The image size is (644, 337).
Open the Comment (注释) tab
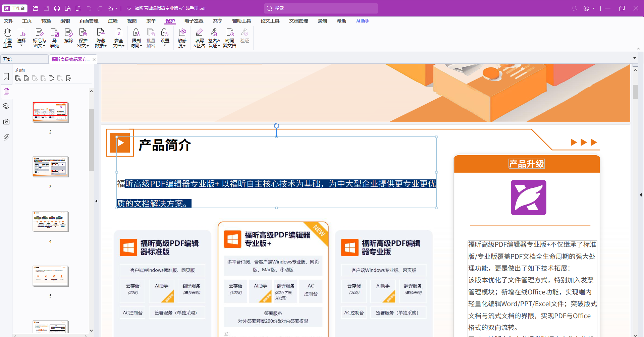coord(113,21)
